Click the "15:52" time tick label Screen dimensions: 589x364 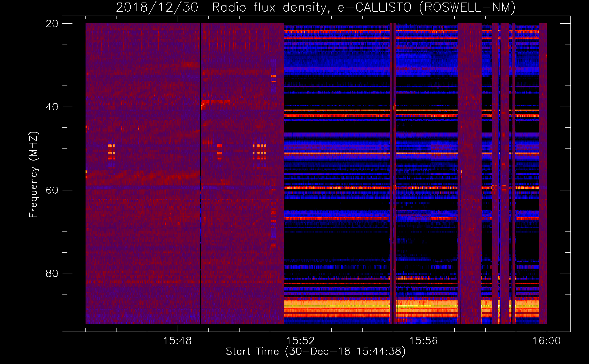300,341
